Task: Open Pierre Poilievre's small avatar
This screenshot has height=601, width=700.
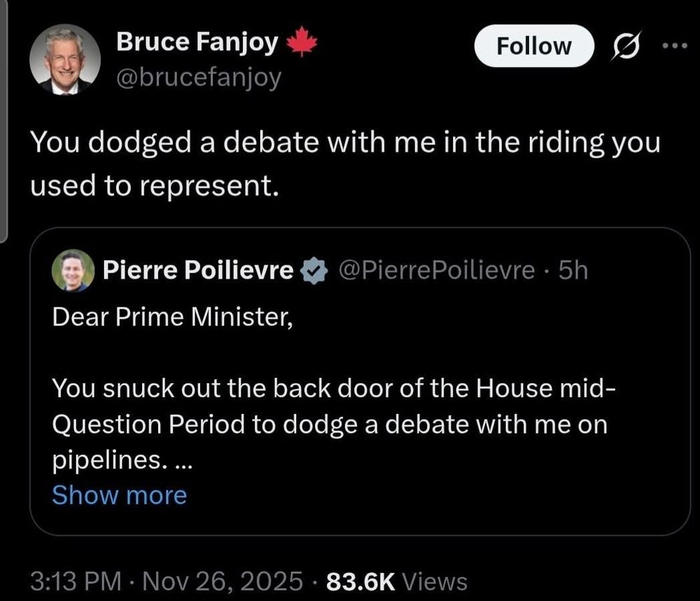Action: 73,270
